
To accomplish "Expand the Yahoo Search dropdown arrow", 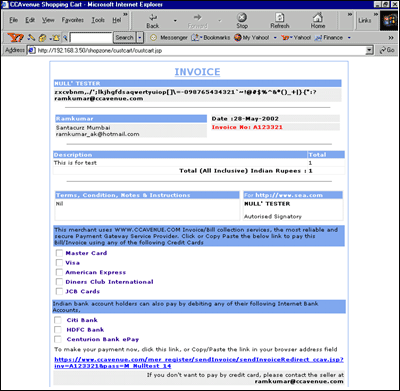I will point(140,38).
